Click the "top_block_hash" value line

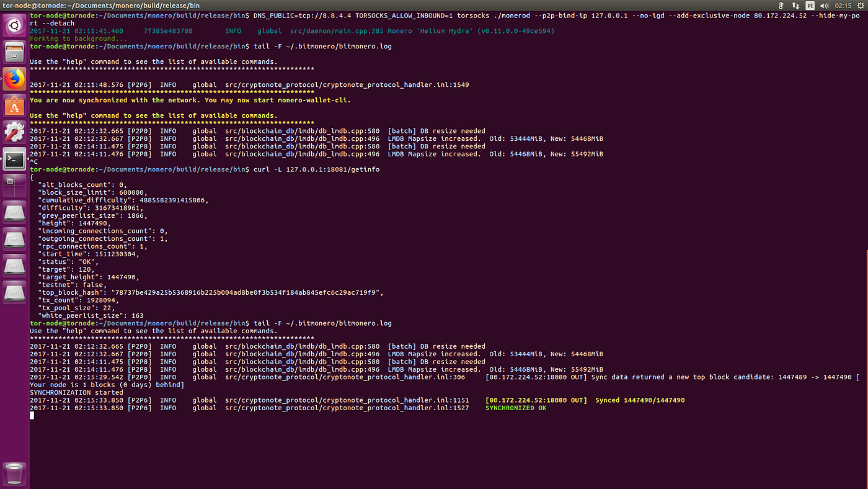(x=211, y=292)
